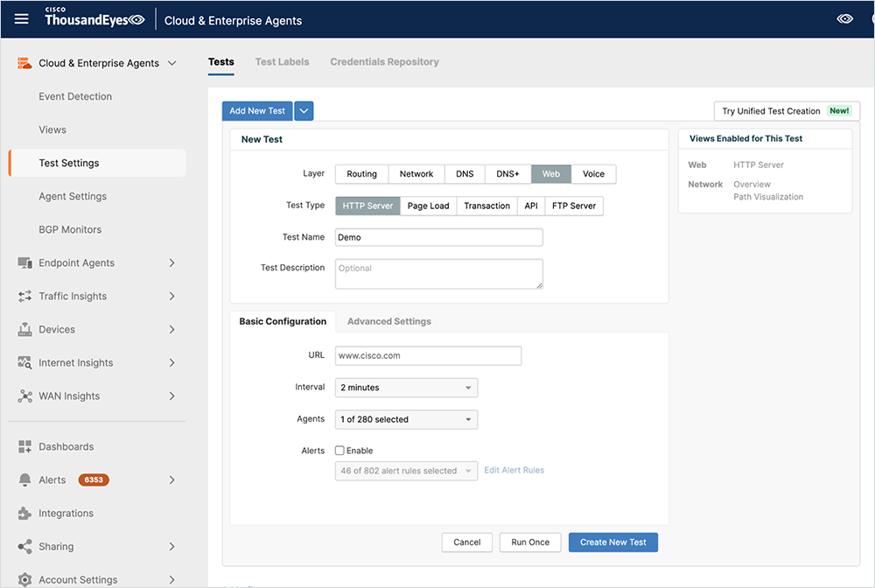The image size is (875, 588).
Task: Open the Credentials Repository tab
Action: tap(384, 62)
